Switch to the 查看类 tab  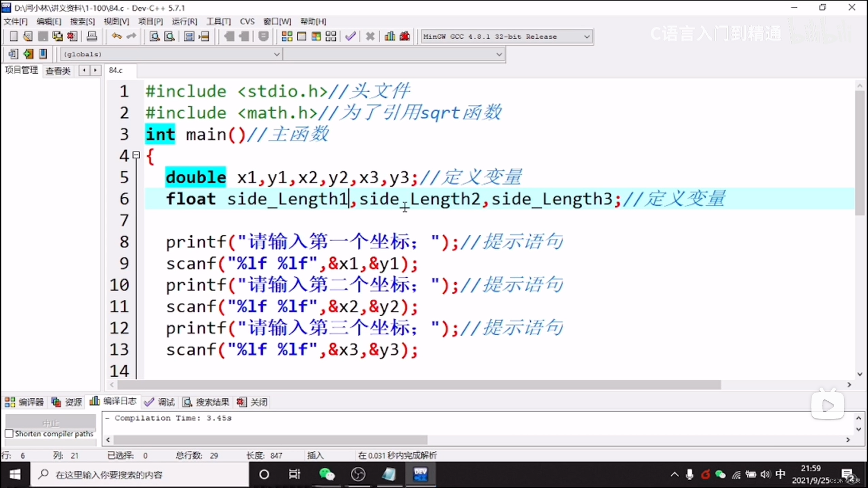[58, 70]
